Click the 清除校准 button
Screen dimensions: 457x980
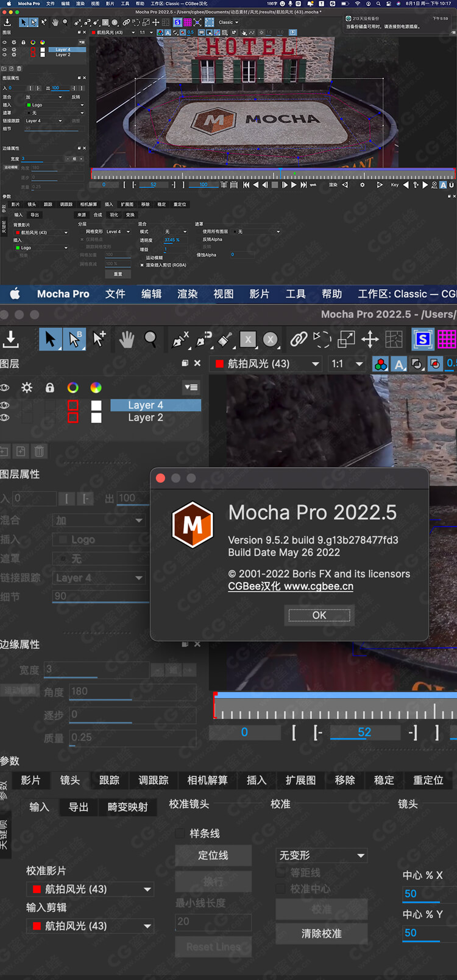[x=322, y=933]
